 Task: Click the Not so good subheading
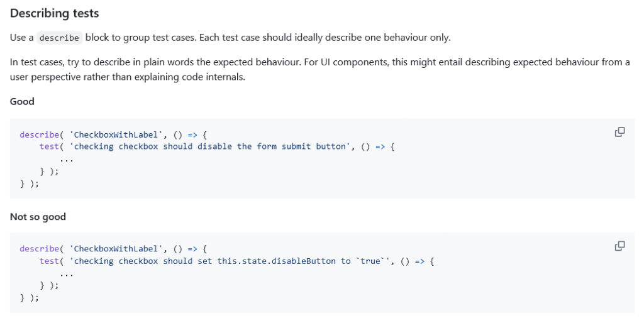point(38,217)
